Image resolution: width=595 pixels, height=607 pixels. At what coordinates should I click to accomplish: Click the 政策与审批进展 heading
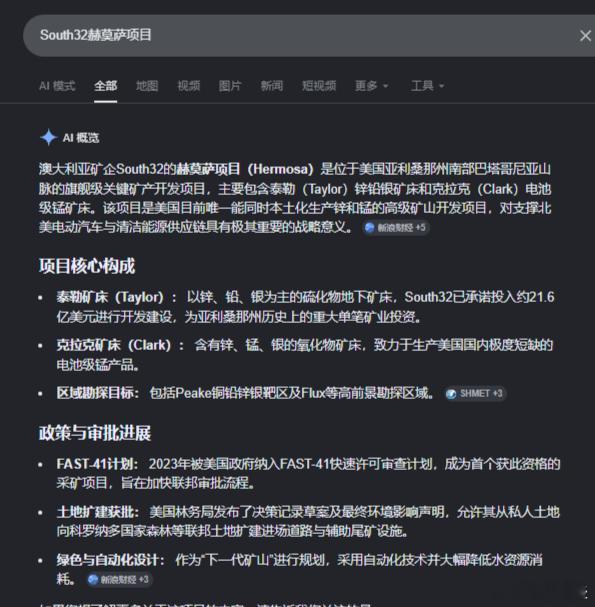coord(95,433)
